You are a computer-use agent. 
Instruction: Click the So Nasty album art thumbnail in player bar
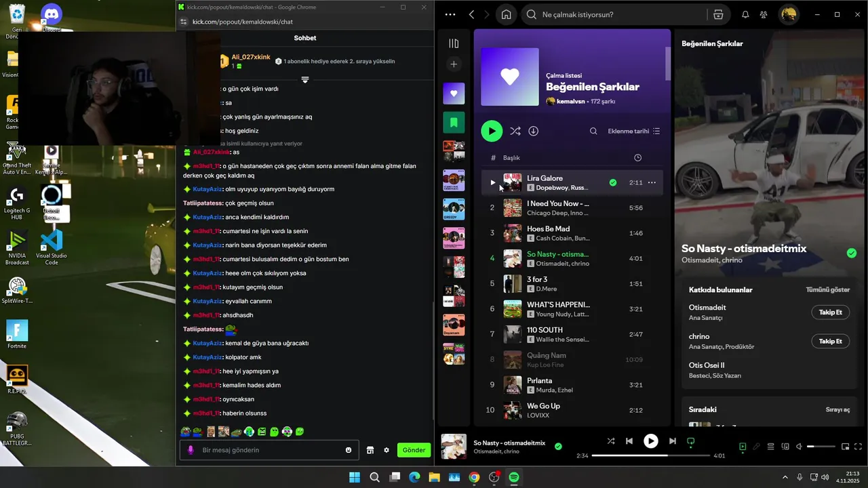pos(454,447)
